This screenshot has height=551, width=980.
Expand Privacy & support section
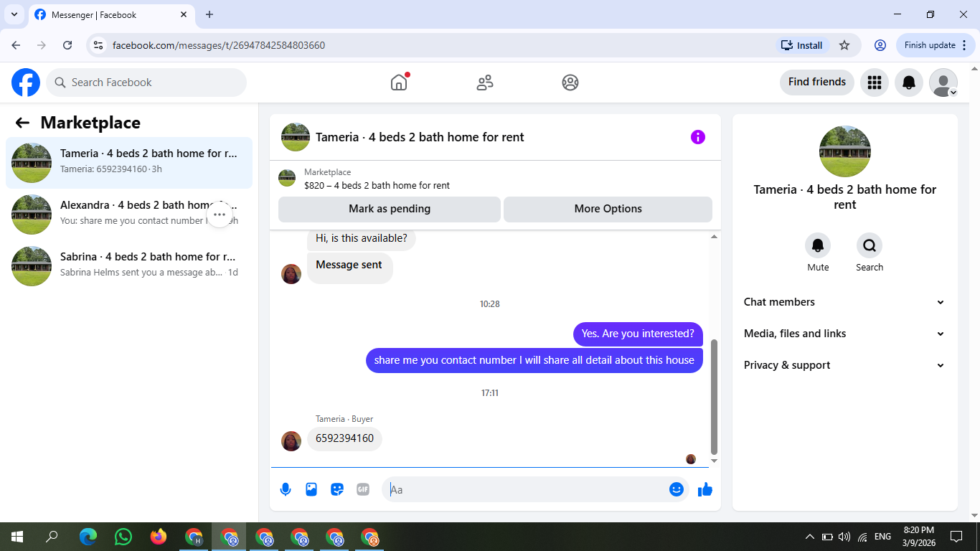(844, 365)
